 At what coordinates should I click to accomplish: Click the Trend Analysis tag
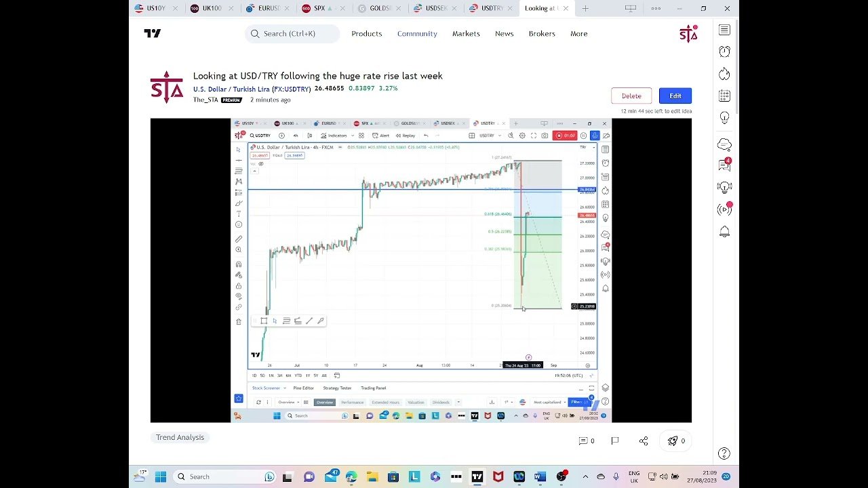pos(180,437)
